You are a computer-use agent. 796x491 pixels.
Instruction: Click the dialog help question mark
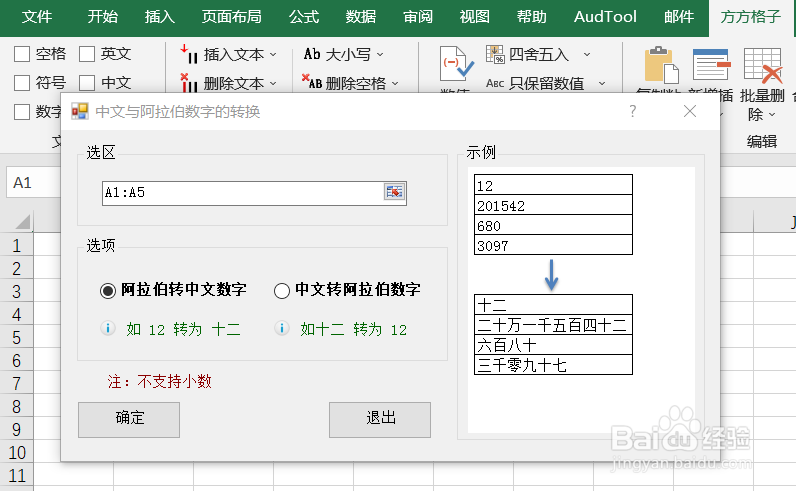click(633, 111)
